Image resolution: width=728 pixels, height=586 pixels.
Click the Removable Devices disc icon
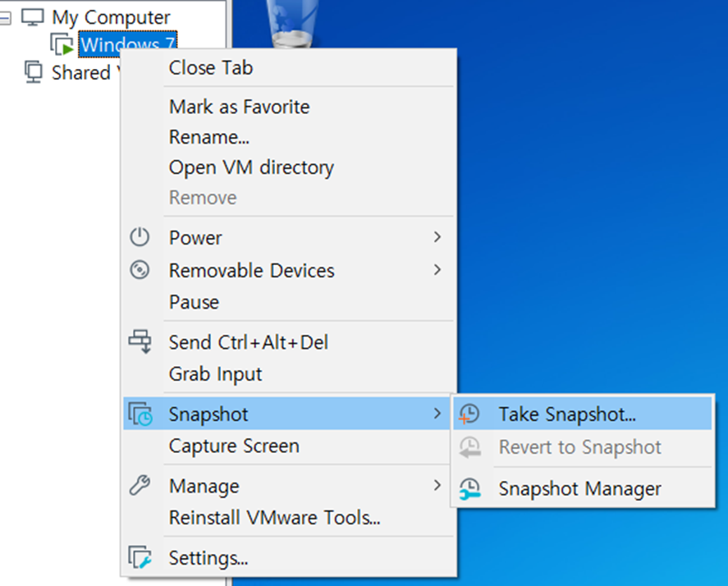(140, 270)
